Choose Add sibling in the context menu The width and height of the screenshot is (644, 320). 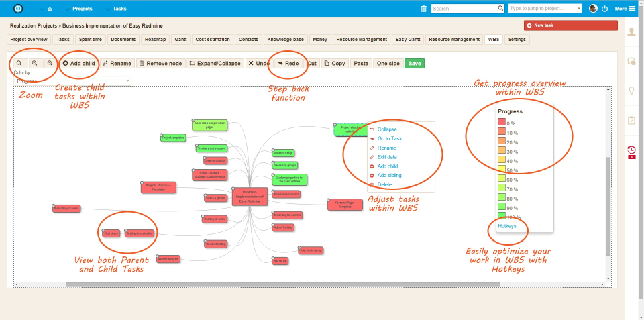[389, 175]
